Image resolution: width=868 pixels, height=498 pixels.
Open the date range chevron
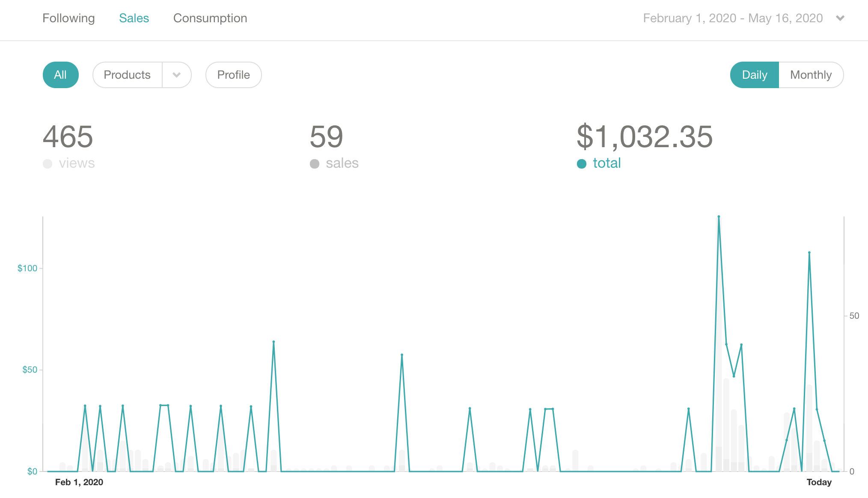click(x=840, y=18)
